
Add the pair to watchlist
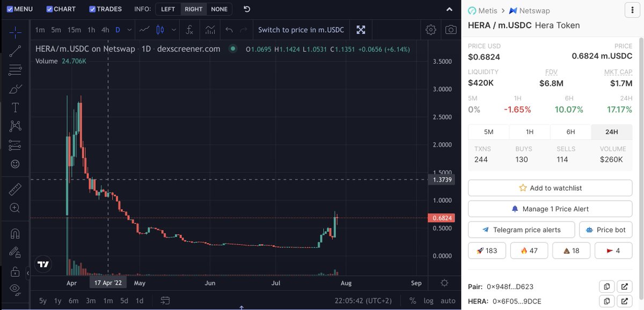[550, 188]
